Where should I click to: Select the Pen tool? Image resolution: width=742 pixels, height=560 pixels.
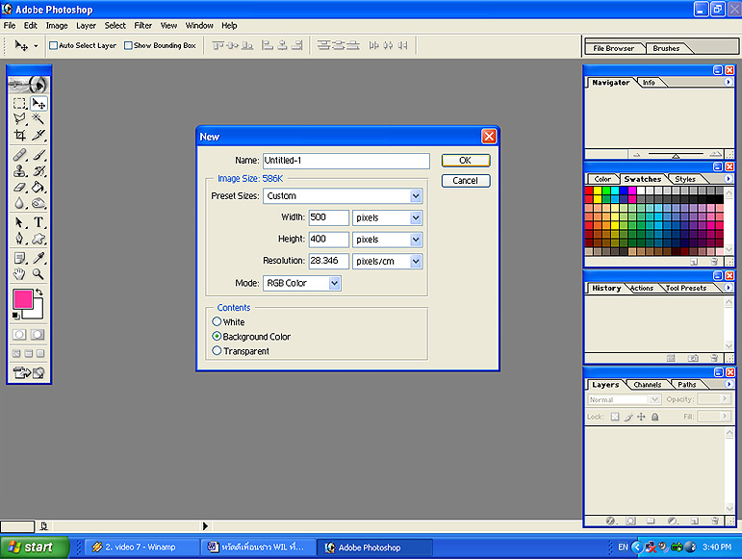pyautogui.click(x=19, y=239)
